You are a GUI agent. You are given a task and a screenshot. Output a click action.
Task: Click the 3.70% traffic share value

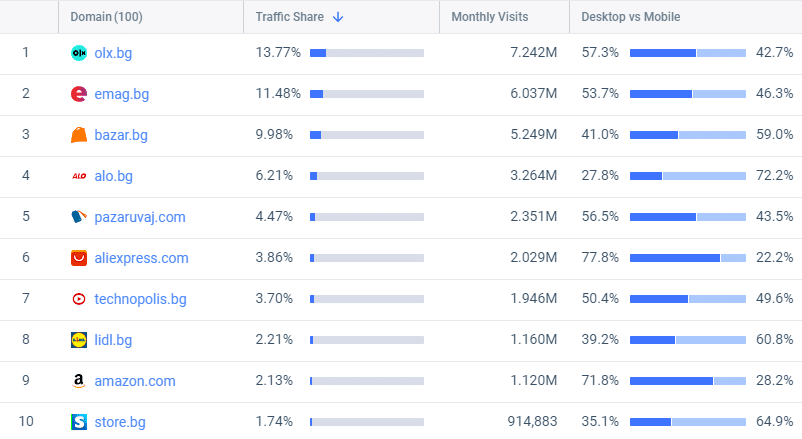[x=274, y=298]
